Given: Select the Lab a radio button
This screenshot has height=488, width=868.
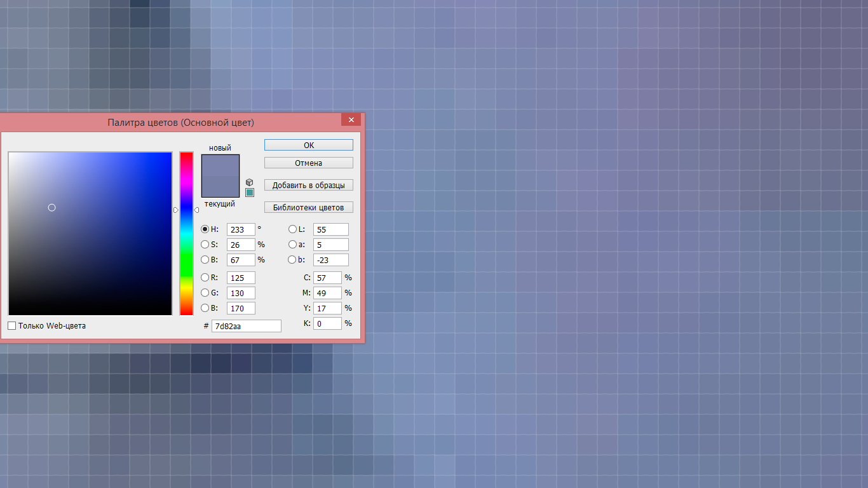Looking at the screenshot, I should point(292,245).
